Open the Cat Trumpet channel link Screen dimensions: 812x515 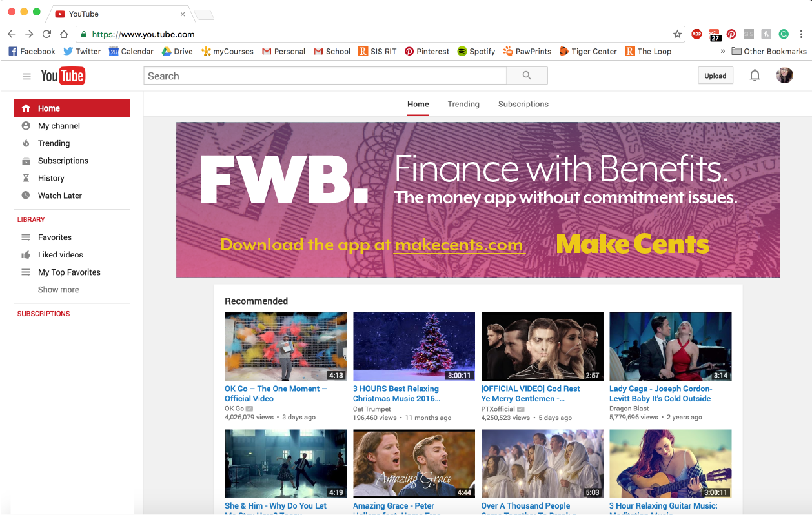tap(372, 409)
